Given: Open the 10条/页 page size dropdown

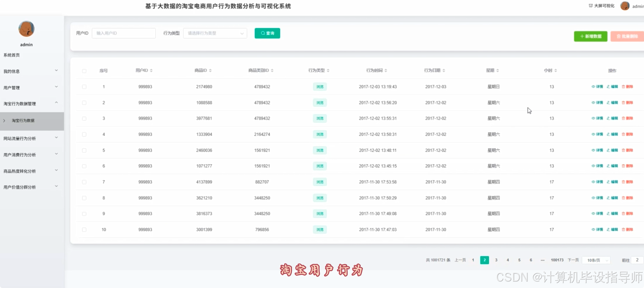Looking at the screenshot, I should [x=596, y=260].
